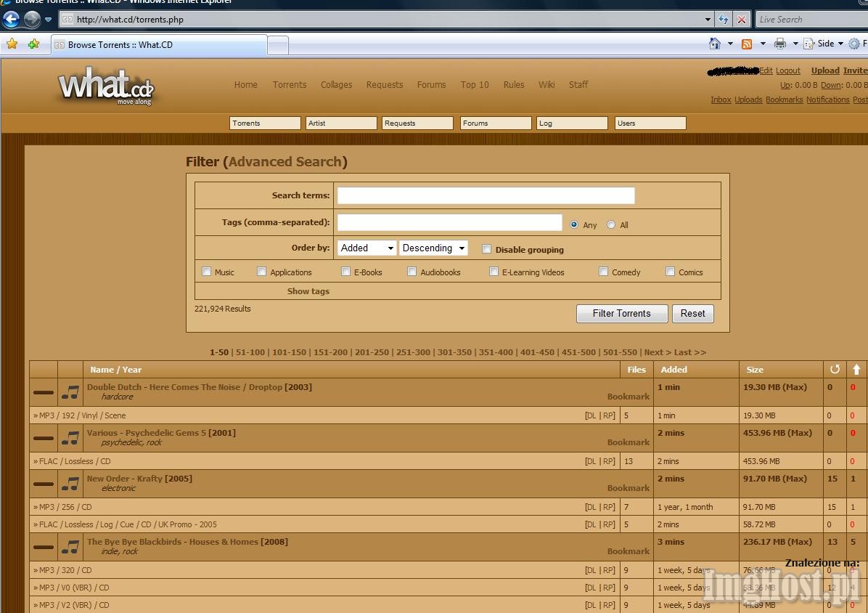Enable the Disable grouping checkbox
Image resolution: width=868 pixels, height=613 pixels.
[486, 249]
